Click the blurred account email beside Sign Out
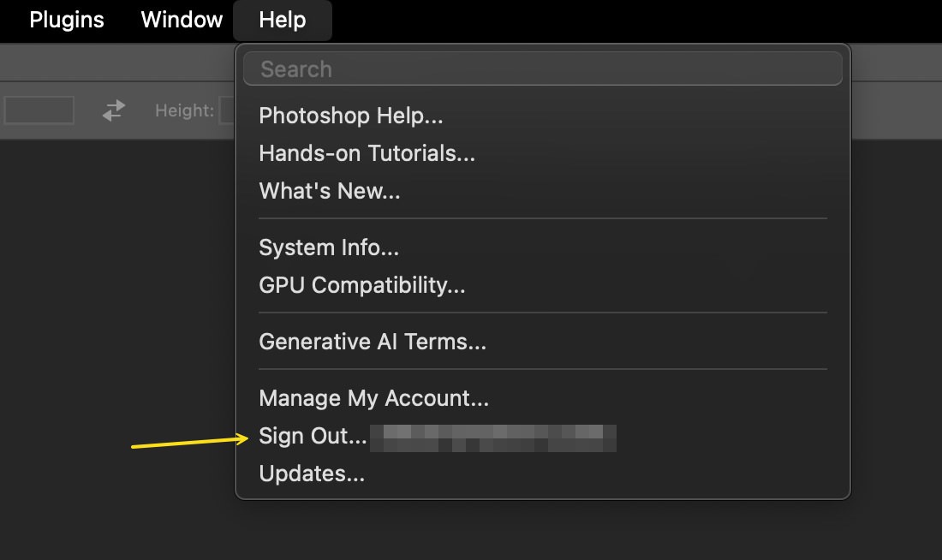 point(498,437)
